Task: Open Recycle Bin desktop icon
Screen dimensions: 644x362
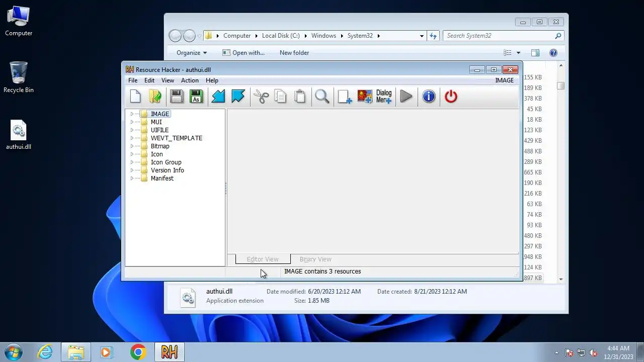Action: tap(19, 77)
